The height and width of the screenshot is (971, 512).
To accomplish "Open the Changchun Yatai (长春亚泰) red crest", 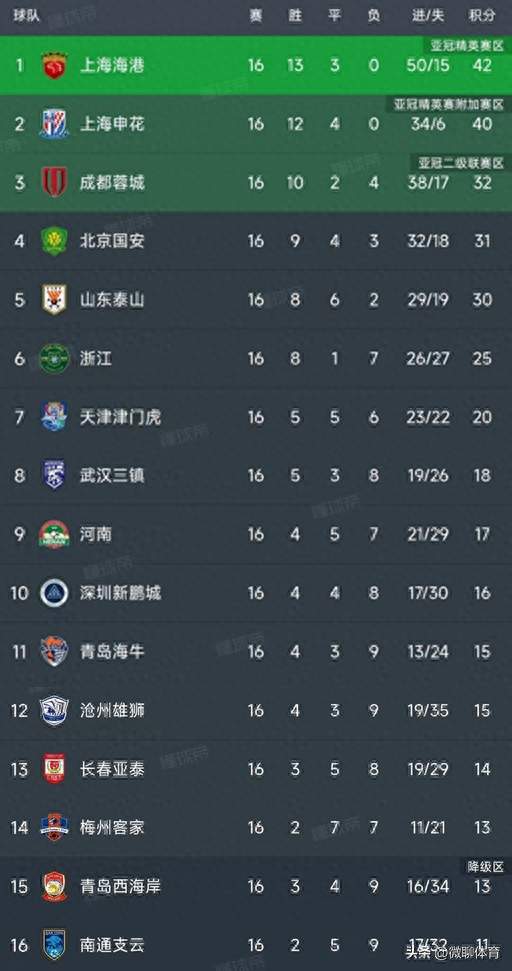I will (x=54, y=769).
